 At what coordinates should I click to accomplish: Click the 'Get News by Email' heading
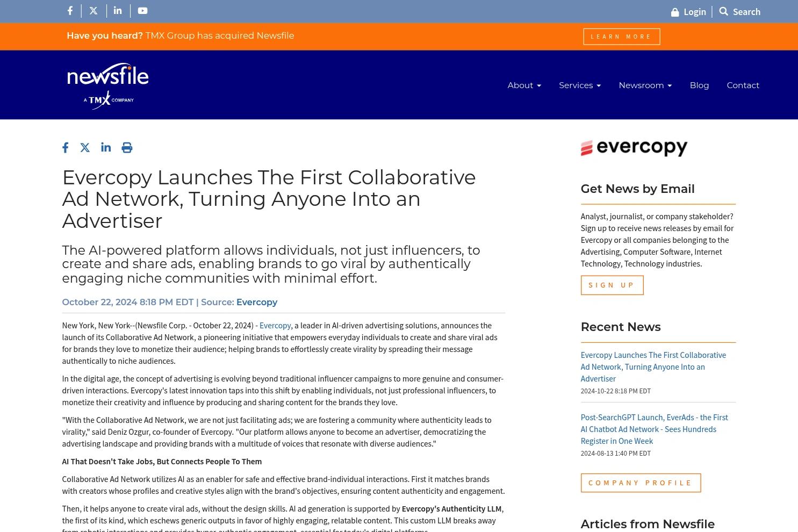[637, 189]
